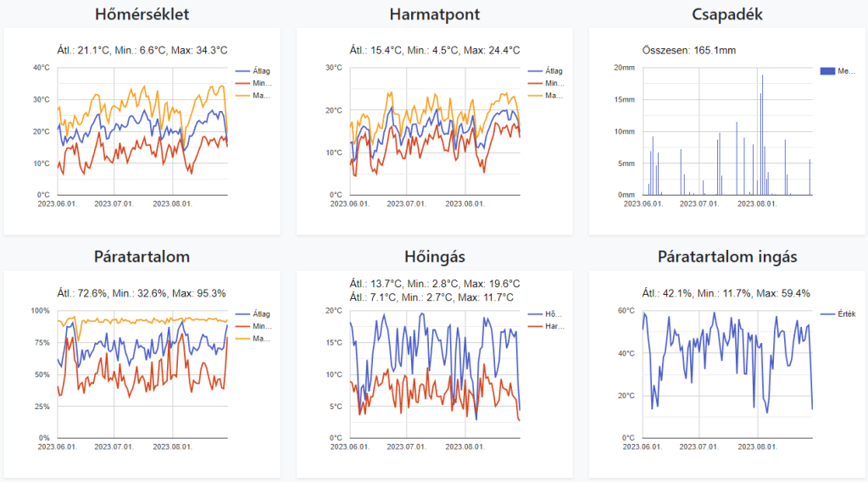Click 2023.08.01. axis label under Hőingás chart
The width and height of the screenshot is (868, 482).
tap(465, 446)
